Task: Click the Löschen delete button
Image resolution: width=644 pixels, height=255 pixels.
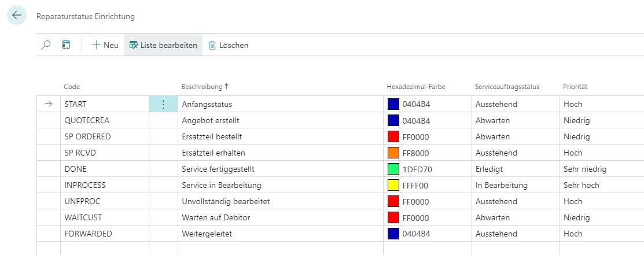Action: pyautogui.click(x=228, y=45)
